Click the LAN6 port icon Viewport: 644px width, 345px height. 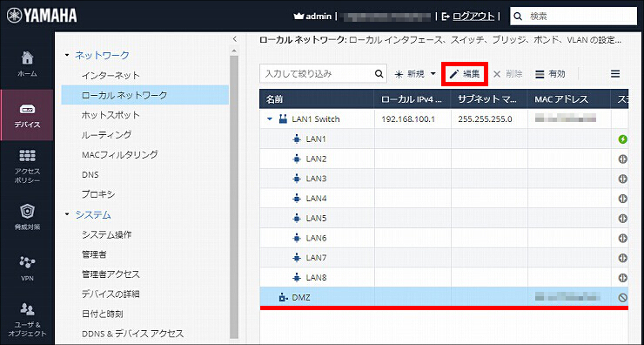pyautogui.click(x=297, y=238)
